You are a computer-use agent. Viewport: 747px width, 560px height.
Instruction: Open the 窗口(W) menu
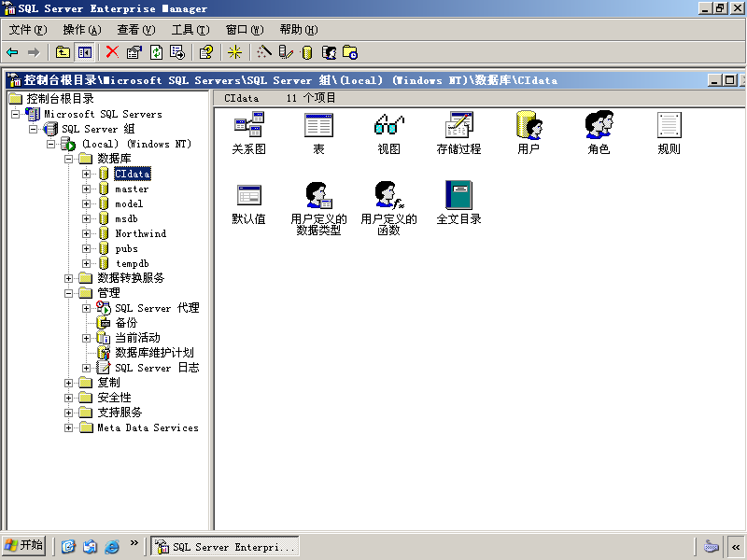pyautogui.click(x=245, y=30)
